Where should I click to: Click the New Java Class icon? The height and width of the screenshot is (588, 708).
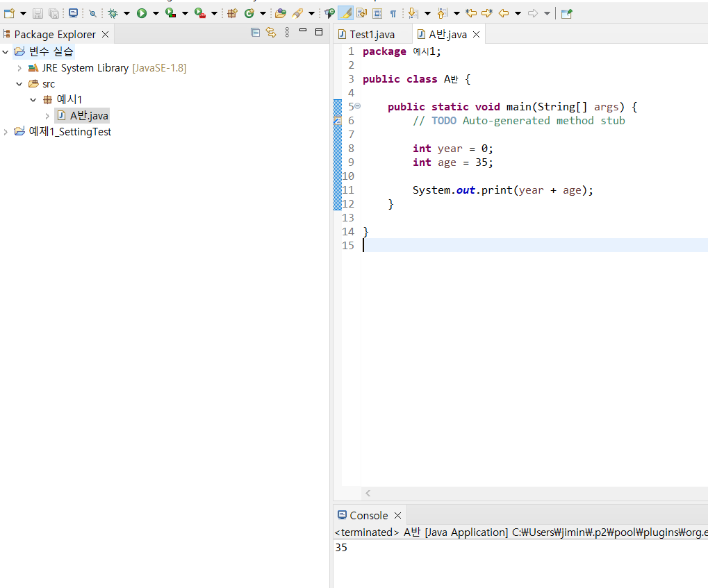[249, 14]
